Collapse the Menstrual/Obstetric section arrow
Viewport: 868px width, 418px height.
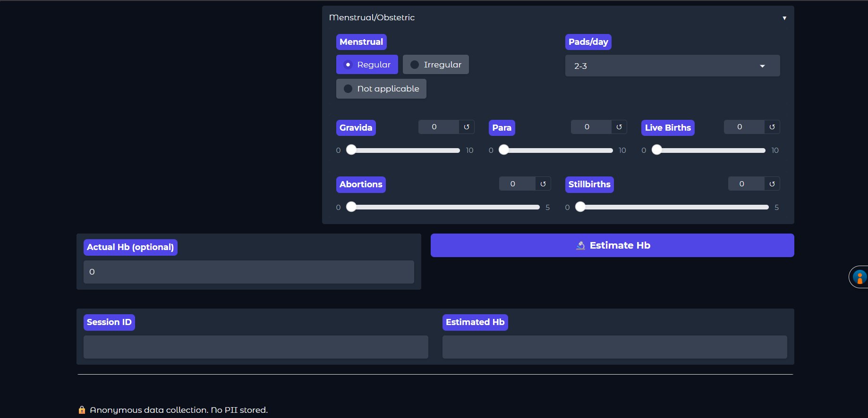[x=784, y=18]
